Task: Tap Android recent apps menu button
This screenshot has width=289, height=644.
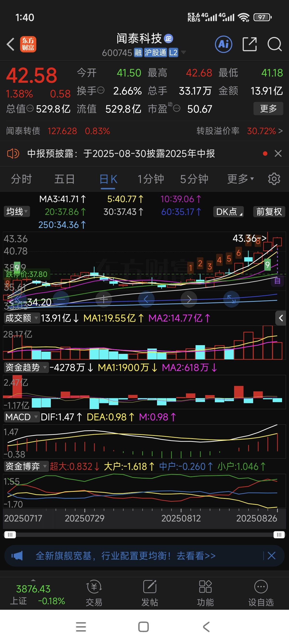Action: point(81,627)
